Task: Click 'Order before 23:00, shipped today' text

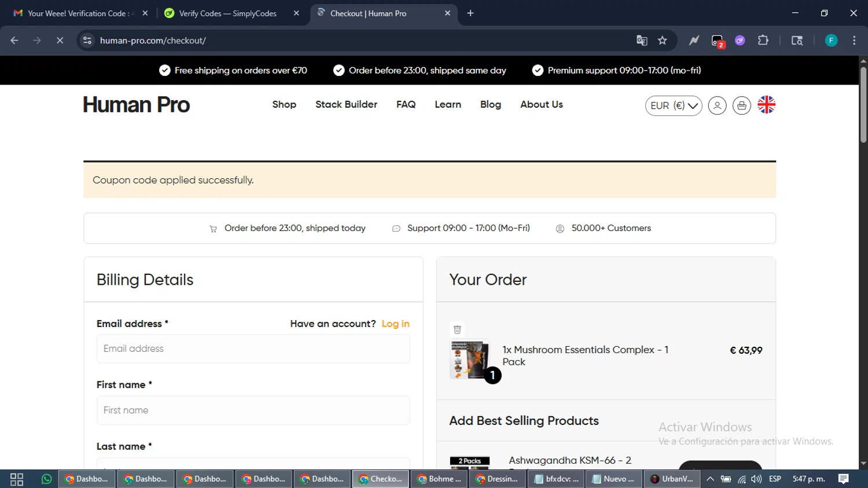Action: [x=295, y=228]
